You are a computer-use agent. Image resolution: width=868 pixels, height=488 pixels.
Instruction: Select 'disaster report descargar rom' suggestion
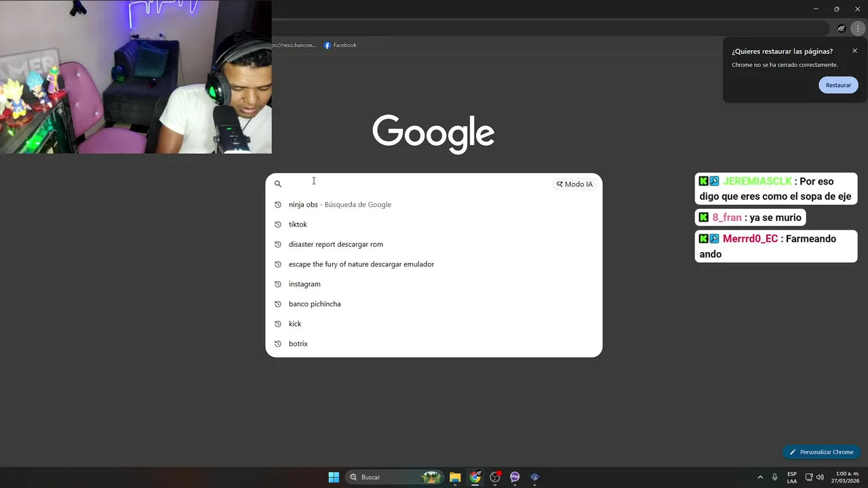click(434, 244)
